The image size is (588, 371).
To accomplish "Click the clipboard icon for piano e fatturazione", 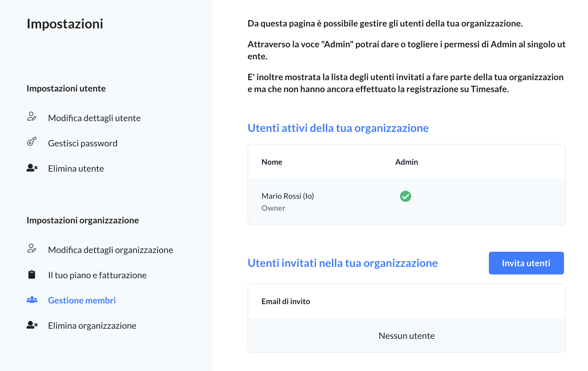I will 32,275.
